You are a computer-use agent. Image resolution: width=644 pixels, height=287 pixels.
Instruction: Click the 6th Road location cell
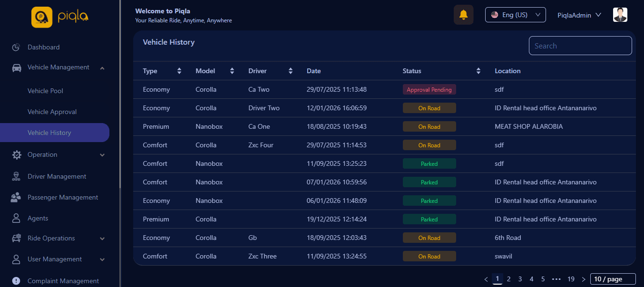click(508, 238)
